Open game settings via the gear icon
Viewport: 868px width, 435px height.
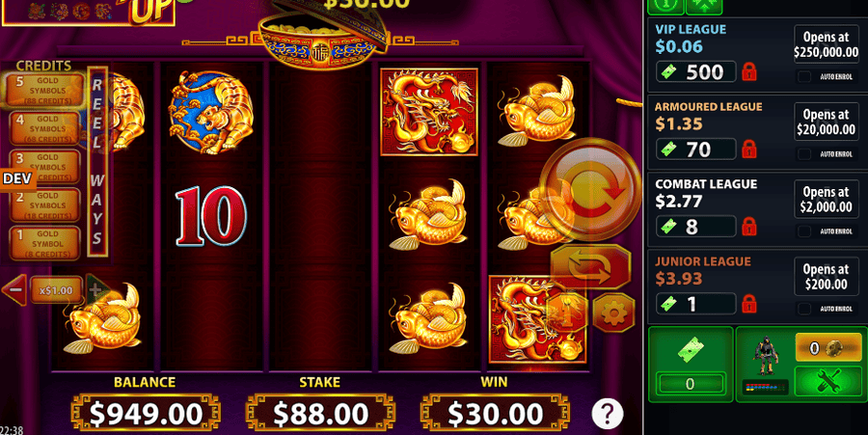click(x=614, y=313)
